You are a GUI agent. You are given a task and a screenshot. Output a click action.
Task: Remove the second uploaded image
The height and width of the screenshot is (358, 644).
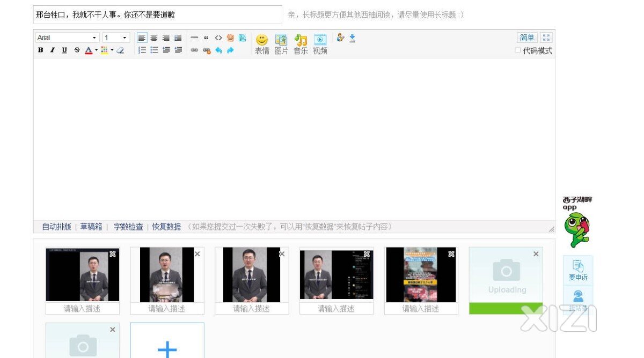click(197, 253)
